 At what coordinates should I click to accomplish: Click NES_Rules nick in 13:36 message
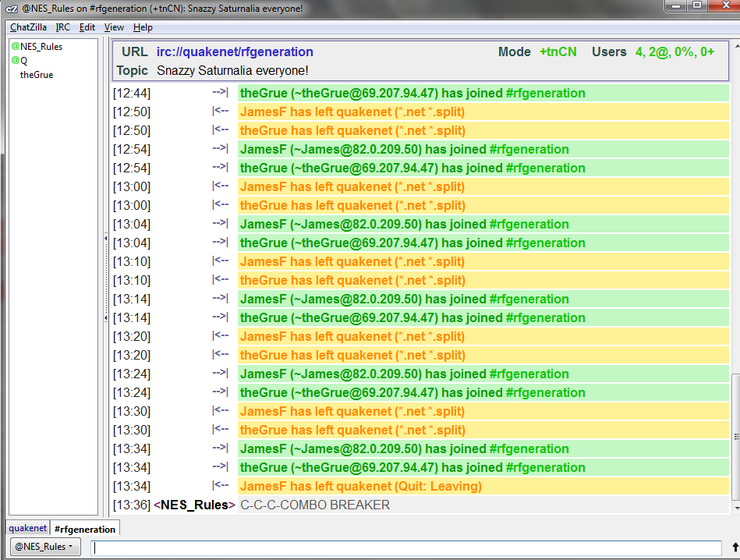(x=194, y=505)
